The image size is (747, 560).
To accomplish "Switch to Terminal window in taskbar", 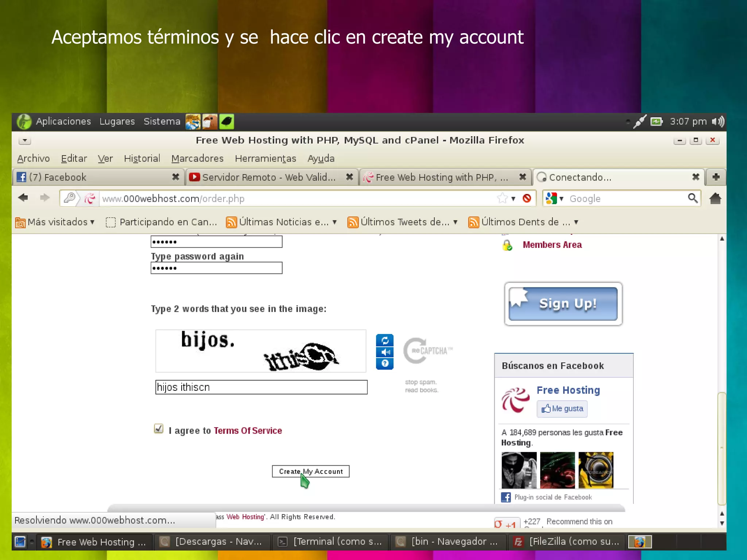I will 330,542.
